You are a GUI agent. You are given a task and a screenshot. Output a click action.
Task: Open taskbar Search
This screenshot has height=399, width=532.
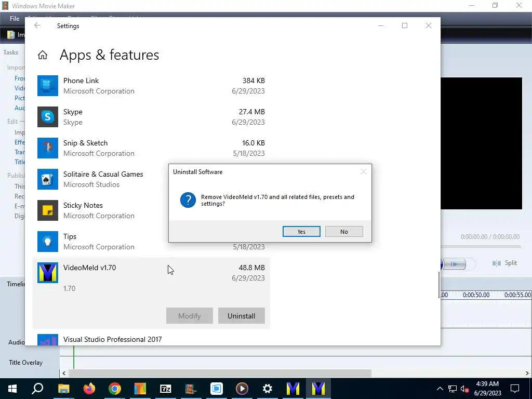[x=37, y=389]
